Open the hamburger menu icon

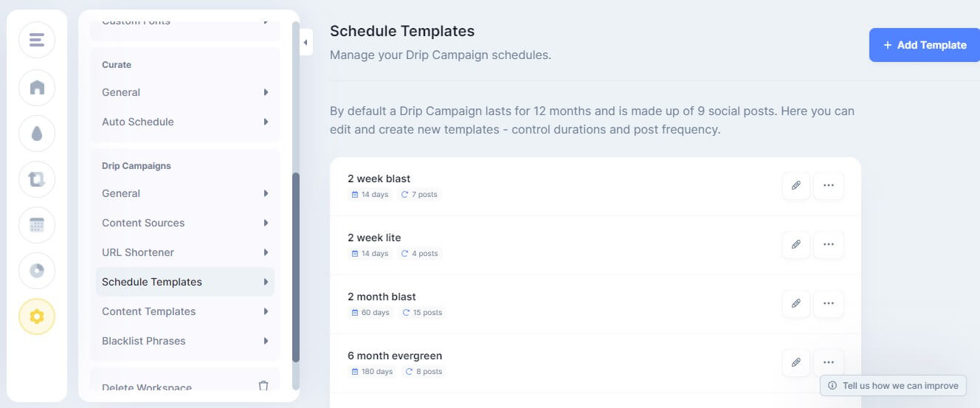coord(37,40)
